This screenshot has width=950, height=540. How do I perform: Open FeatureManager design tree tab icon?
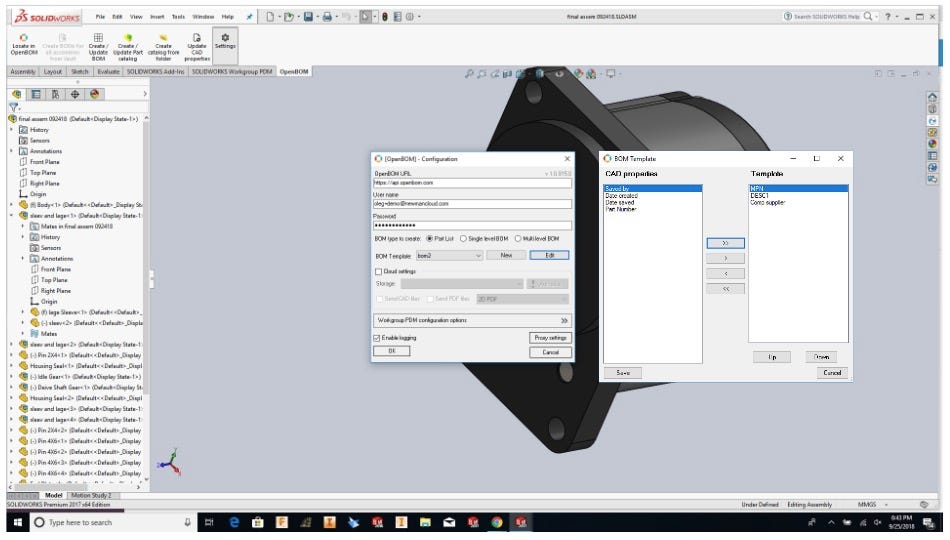point(17,94)
